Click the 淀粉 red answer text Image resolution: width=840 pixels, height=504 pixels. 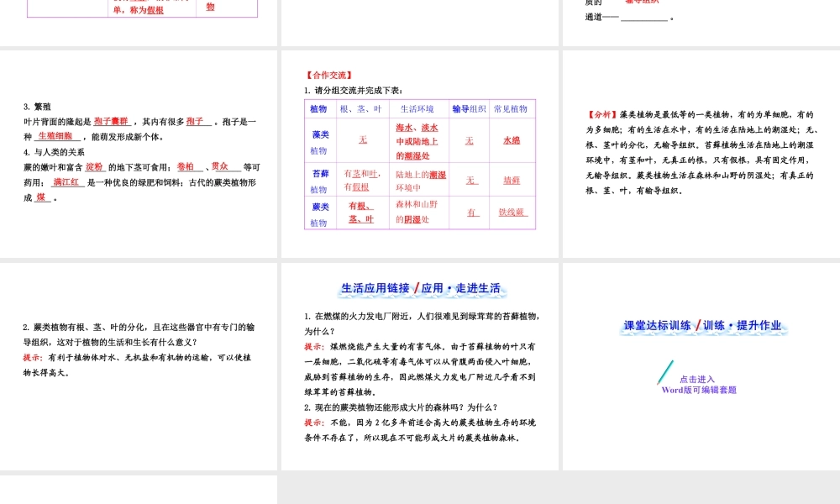click(x=94, y=167)
